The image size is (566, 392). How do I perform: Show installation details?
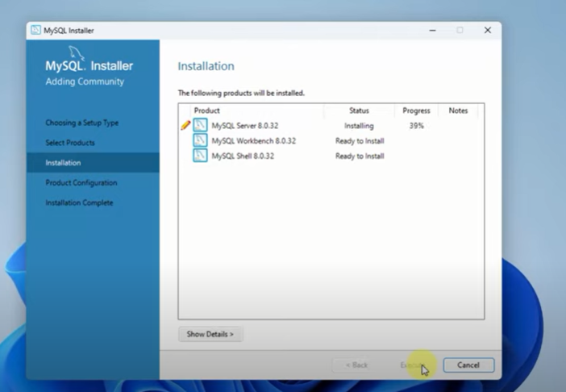pyautogui.click(x=210, y=334)
